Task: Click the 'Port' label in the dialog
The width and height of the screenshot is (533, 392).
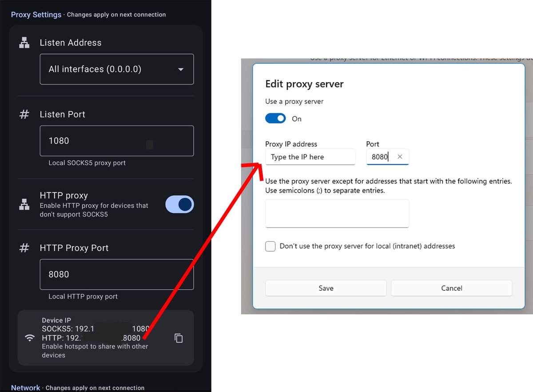Action: (x=373, y=144)
